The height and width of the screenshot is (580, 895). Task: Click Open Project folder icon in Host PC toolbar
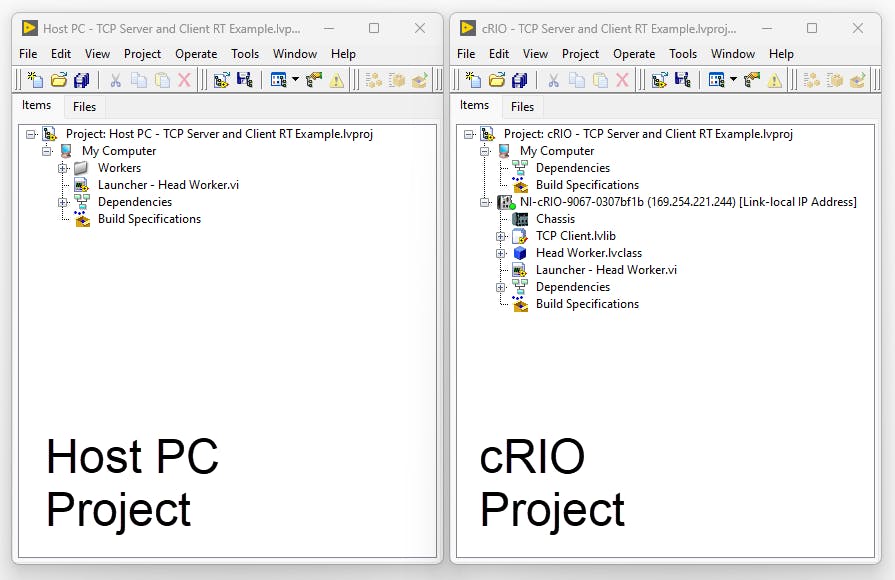click(58, 80)
